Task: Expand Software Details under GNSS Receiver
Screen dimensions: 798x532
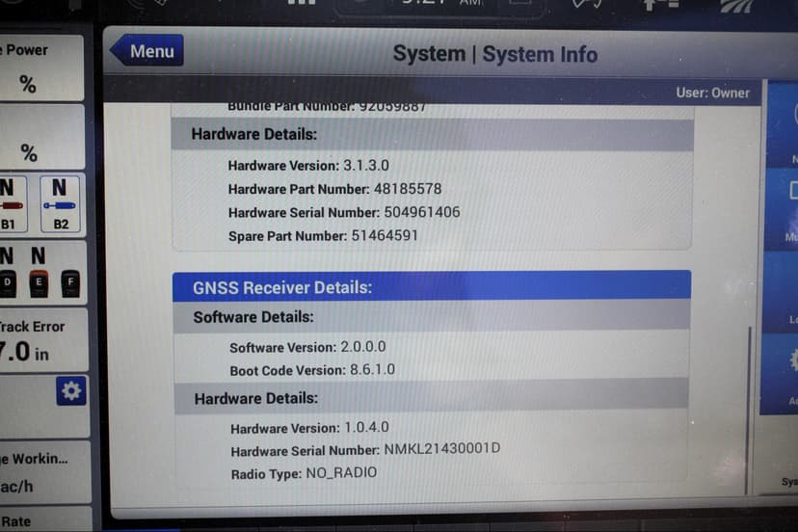Action: point(432,316)
